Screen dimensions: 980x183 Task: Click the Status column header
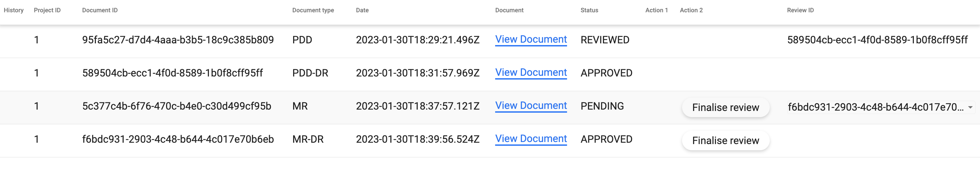589,10
